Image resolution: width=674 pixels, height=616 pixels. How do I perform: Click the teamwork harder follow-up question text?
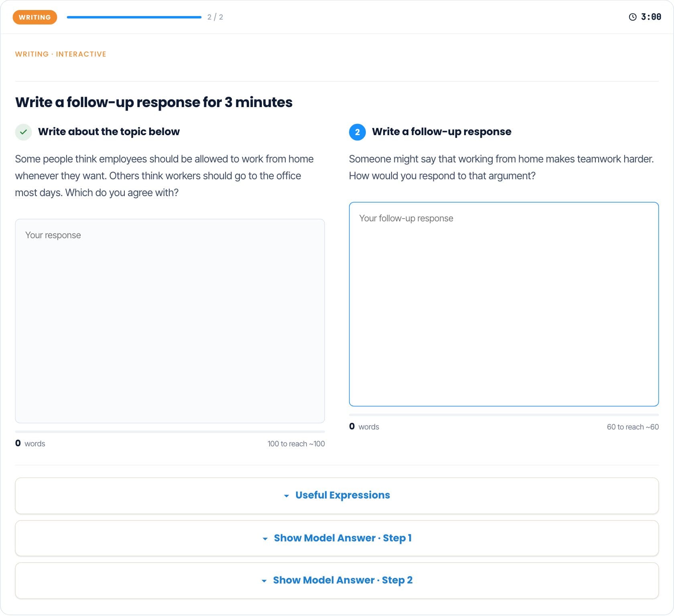click(501, 168)
